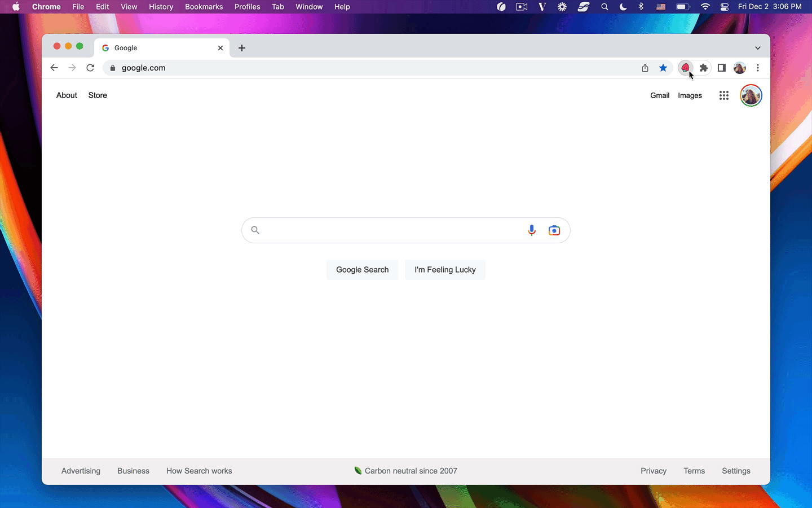812x508 pixels.
Task: Toggle macOS Do Not Disturb moon icon
Action: (623, 7)
